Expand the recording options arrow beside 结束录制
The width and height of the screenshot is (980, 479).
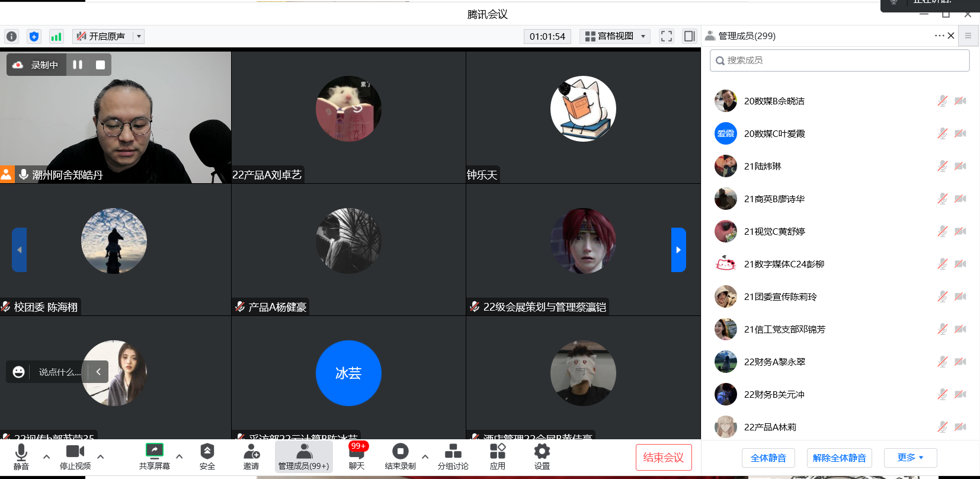pos(425,456)
